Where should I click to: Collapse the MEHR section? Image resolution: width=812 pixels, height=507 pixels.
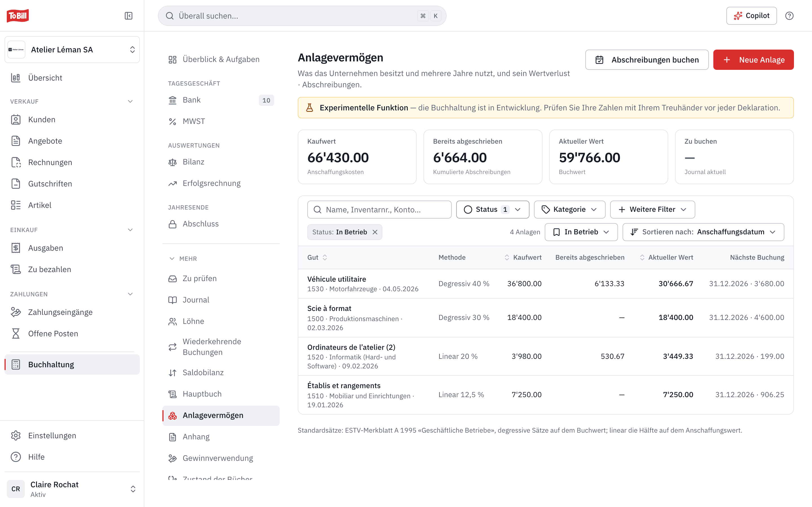tap(183, 259)
